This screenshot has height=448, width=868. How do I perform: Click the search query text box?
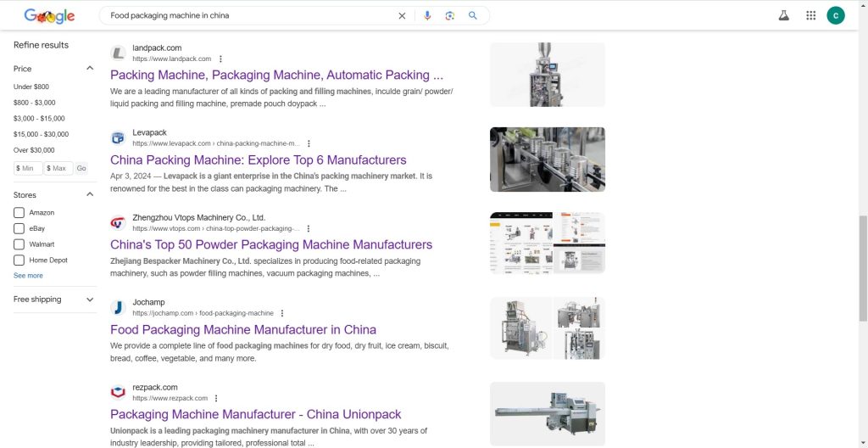pyautogui.click(x=249, y=15)
